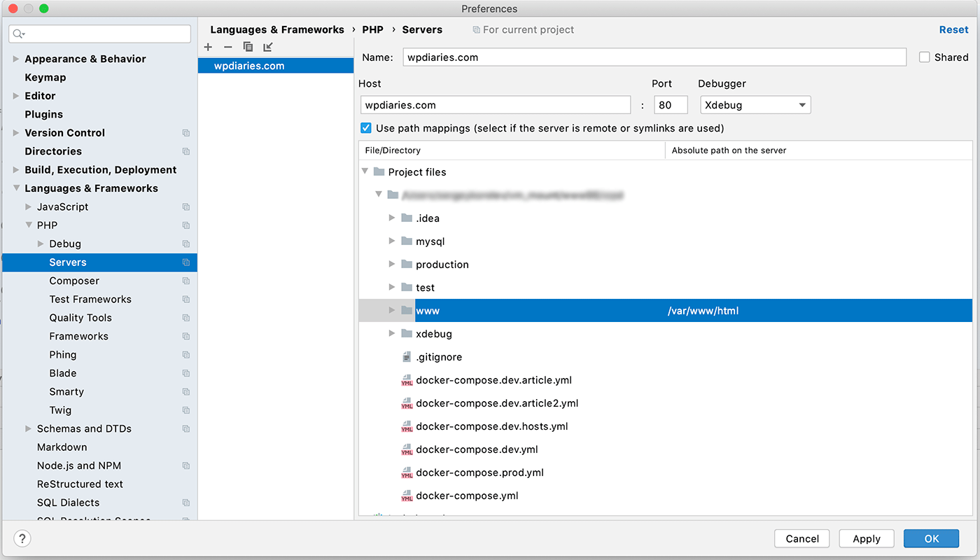Select SQL Dialects settings
This screenshot has height=560, width=980.
click(68, 503)
